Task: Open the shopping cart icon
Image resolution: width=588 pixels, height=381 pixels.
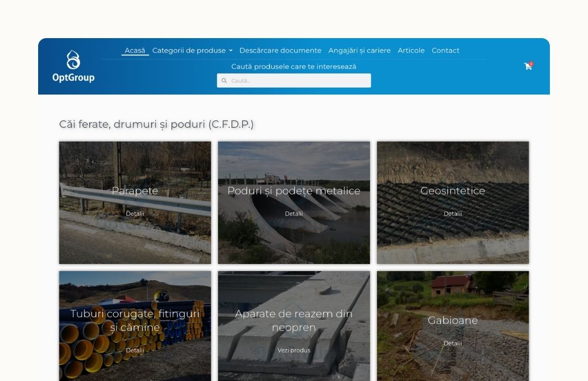Action: coord(528,66)
